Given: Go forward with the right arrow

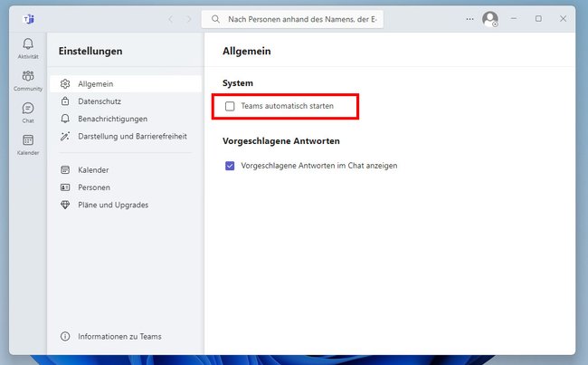Looking at the screenshot, I should (x=189, y=19).
